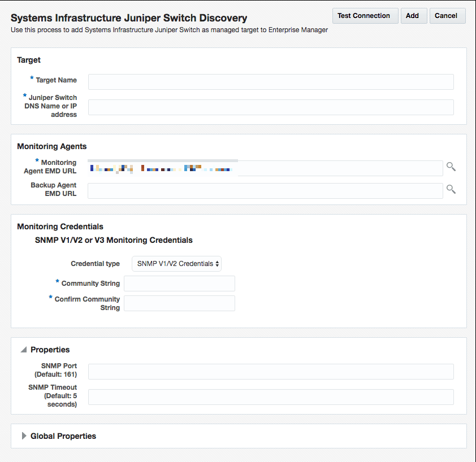Open the Credential type dropdown
476x462 pixels.
coord(177,264)
